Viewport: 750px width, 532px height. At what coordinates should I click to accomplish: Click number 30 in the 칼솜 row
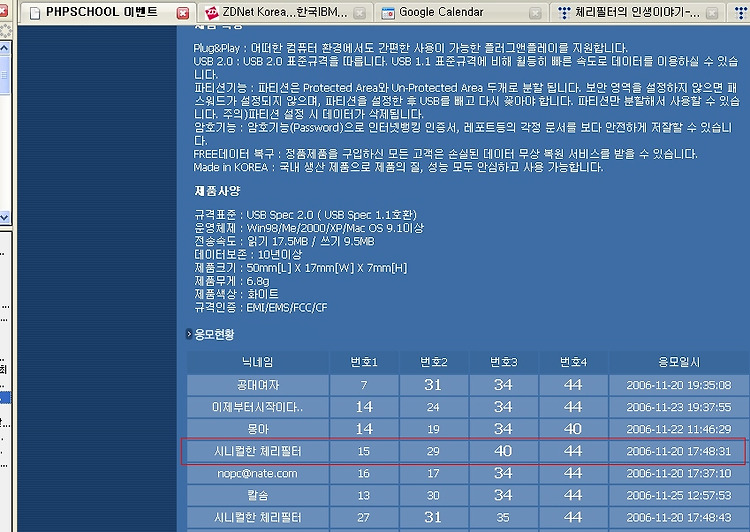pos(433,495)
